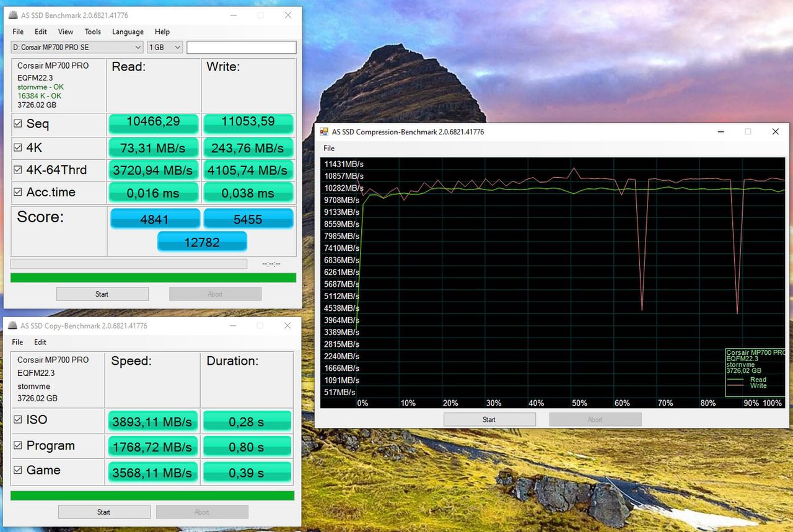Open the drive selection dropdown Corsair MP700 PRO SE

77,47
